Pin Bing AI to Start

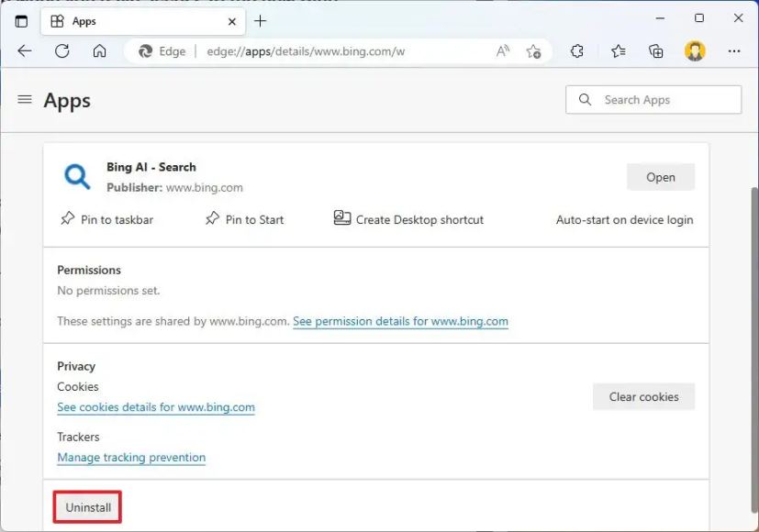click(244, 219)
